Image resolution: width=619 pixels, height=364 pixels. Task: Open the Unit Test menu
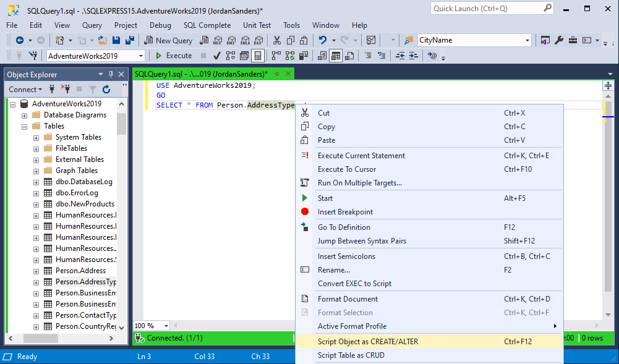pyautogui.click(x=257, y=25)
